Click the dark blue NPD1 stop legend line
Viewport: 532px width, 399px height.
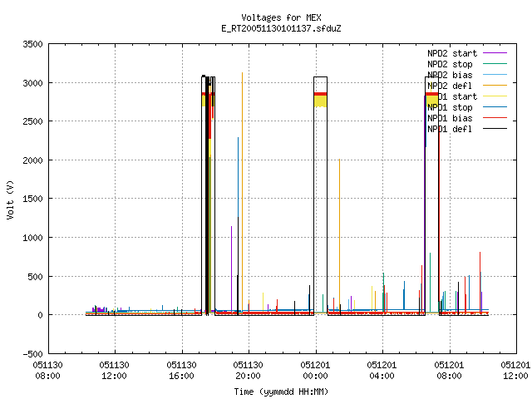(x=495, y=107)
